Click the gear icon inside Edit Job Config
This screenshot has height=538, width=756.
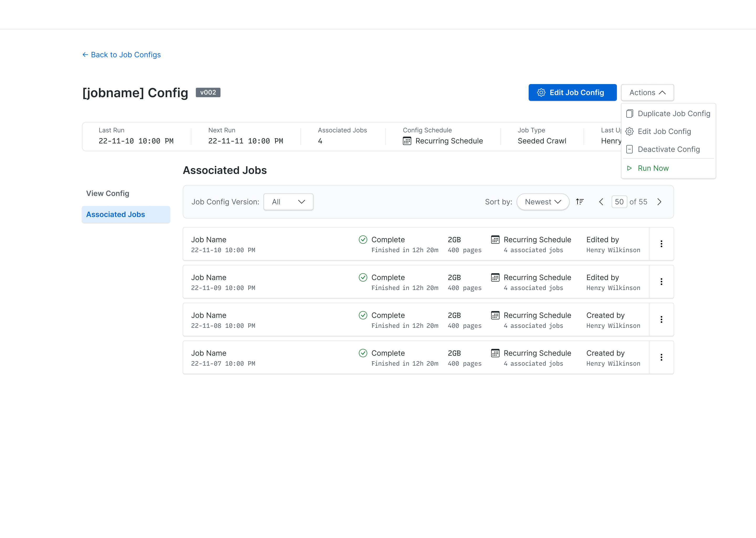(542, 92)
